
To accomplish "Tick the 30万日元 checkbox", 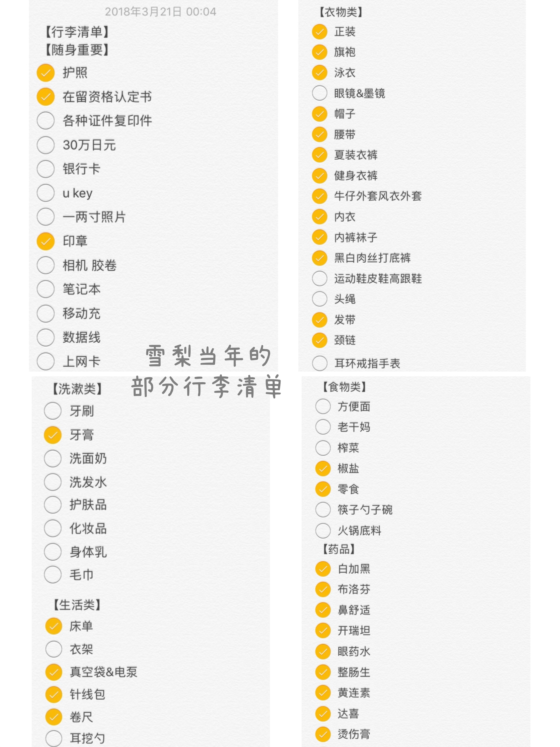I will pyautogui.click(x=46, y=145).
